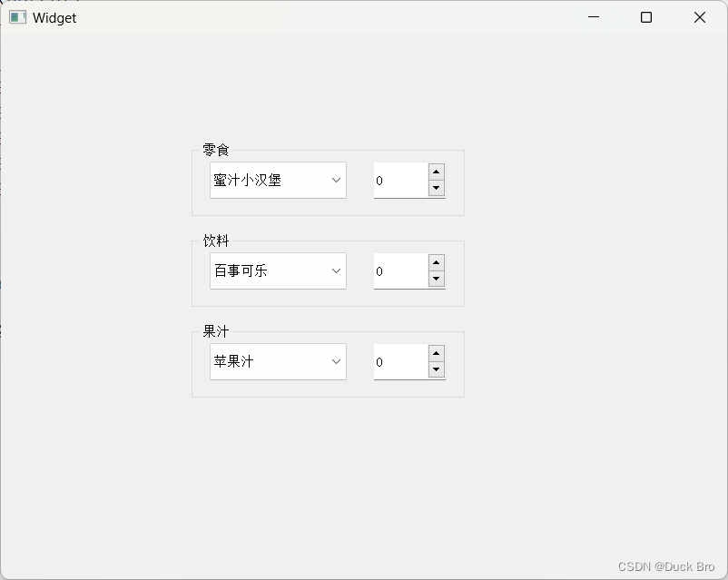728x580 pixels.
Task: Click the Widget application icon
Action: pyautogui.click(x=16, y=17)
